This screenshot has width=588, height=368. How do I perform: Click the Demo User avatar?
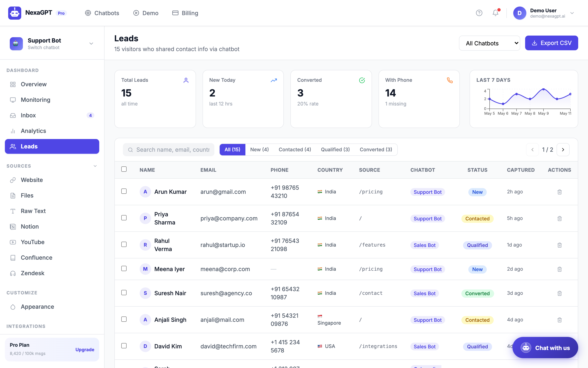[x=519, y=13]
